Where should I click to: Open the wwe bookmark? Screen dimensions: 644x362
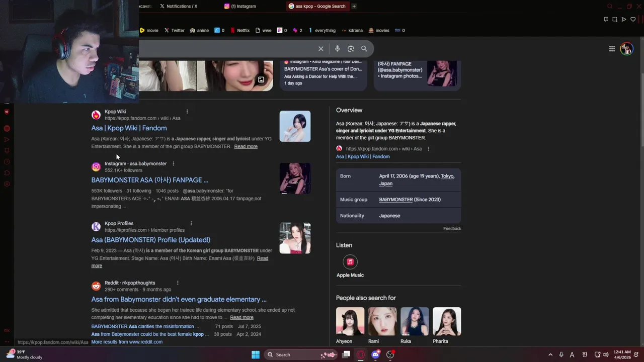tap(263, 30)
